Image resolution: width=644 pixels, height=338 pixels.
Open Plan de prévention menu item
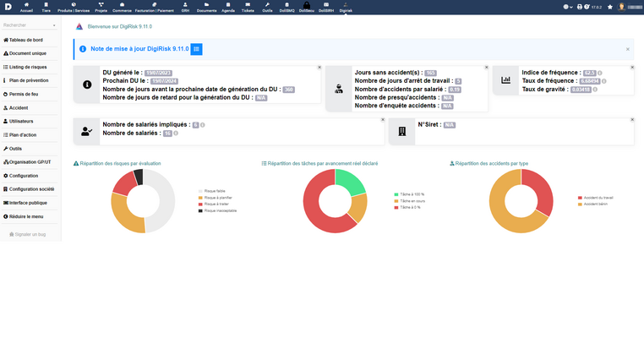26,80
